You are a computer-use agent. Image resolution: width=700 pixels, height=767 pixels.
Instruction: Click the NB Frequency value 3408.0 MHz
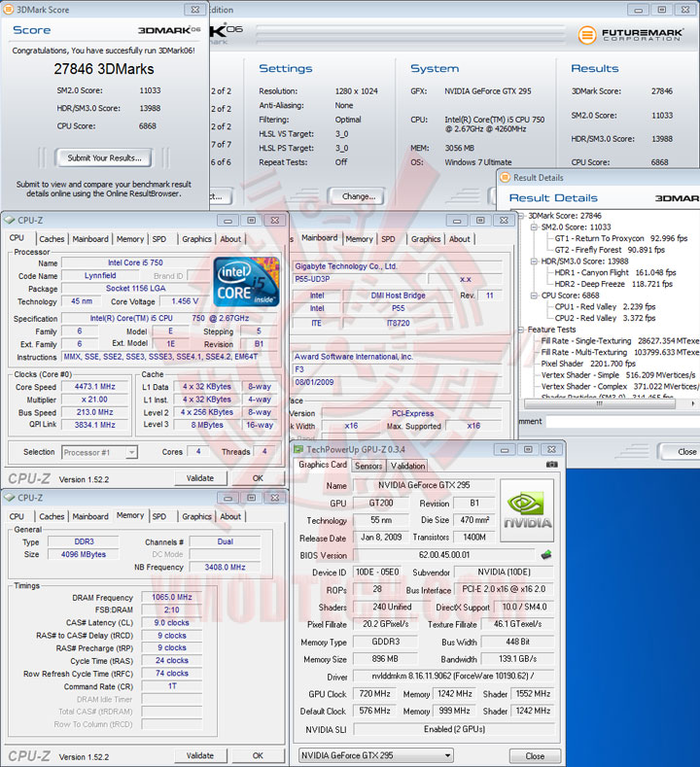click(225, 567)
